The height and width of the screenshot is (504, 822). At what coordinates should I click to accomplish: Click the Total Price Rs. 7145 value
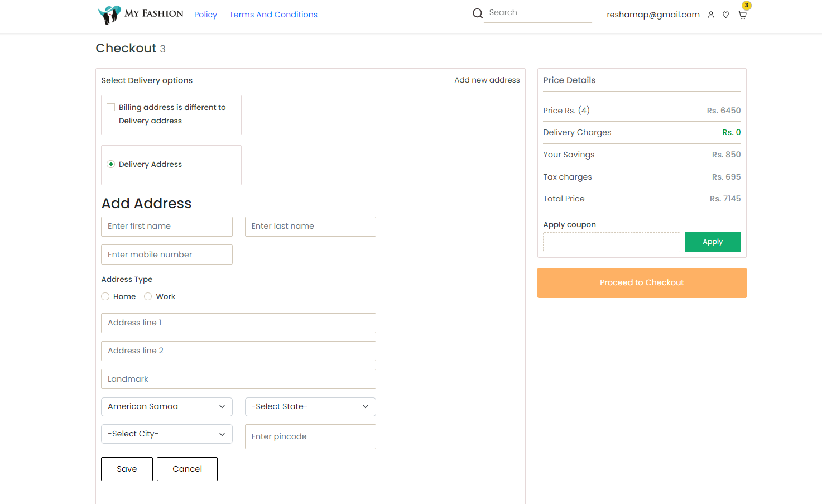point(725,199)
